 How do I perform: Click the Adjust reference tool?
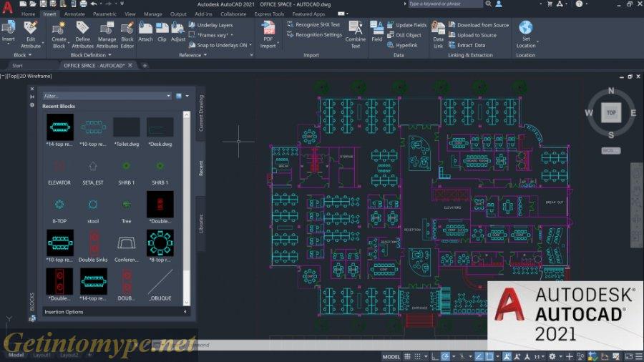coord(178,32)
